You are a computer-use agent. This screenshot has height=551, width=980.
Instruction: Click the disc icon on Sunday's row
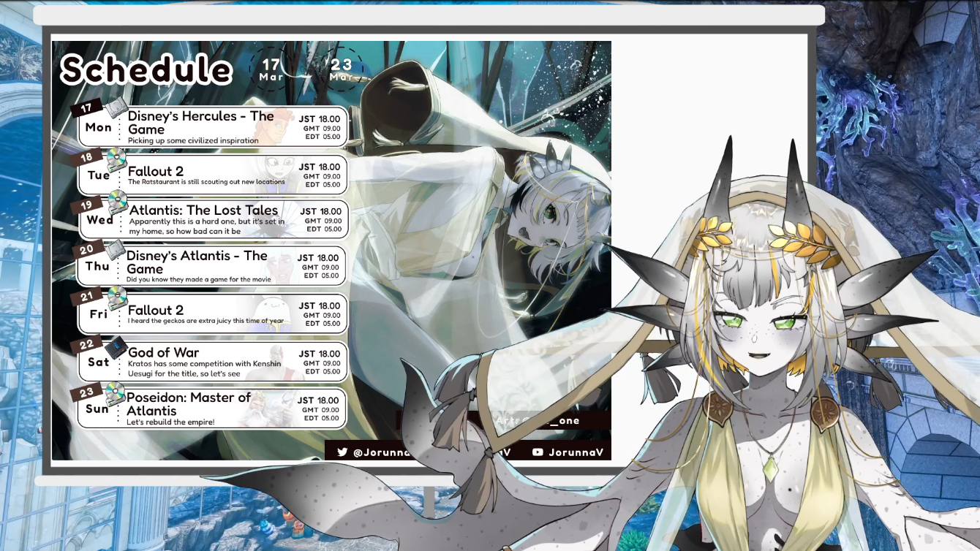pos(115,393)
